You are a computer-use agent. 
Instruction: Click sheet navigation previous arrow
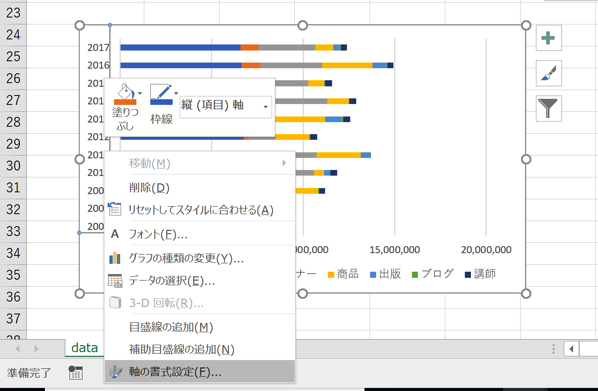coord(18,348)
